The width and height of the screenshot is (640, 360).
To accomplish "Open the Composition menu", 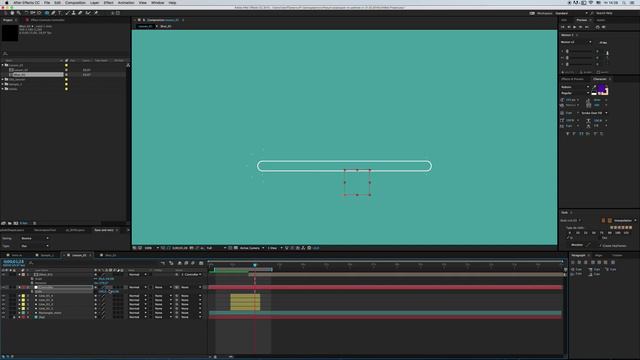I will [75, 2].
